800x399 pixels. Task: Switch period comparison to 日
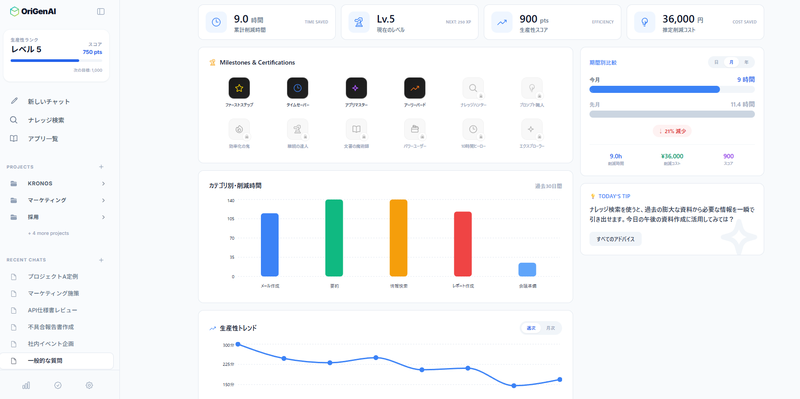point(716,62)
